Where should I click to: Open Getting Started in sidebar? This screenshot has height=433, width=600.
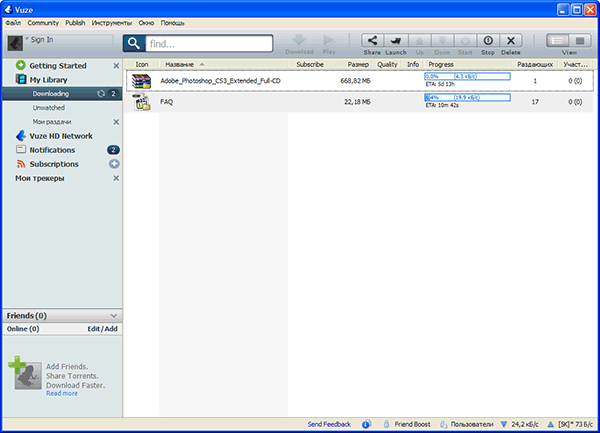(58, 66)
